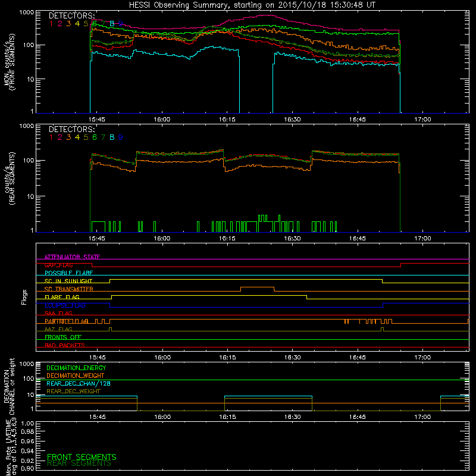The height and width of the screenshot is (476, 476).
Task: Click the REAR SEGMENTS livetime legend label
Action: coord(79,464)
